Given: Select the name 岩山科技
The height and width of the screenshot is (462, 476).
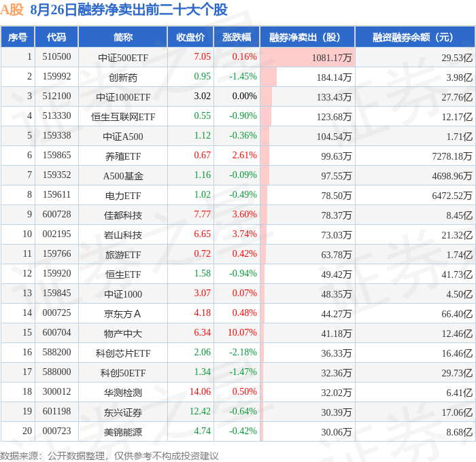Looking at the screenshot, I should pyautogui.click(x=123, y=235).
